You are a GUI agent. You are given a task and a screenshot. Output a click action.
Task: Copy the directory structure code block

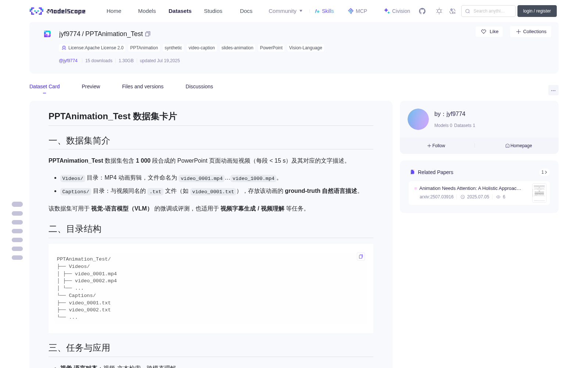361,256
